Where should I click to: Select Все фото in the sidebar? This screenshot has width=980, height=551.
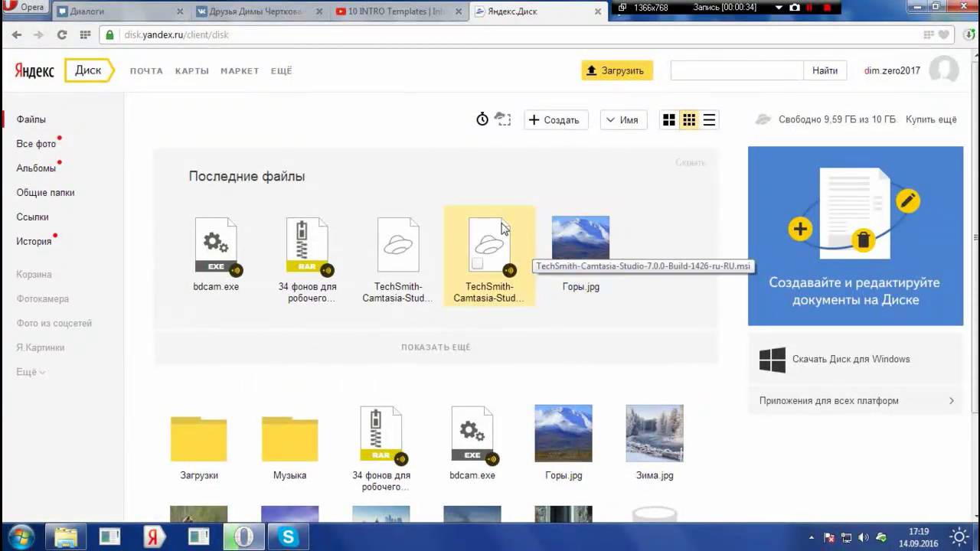[36, 144]
